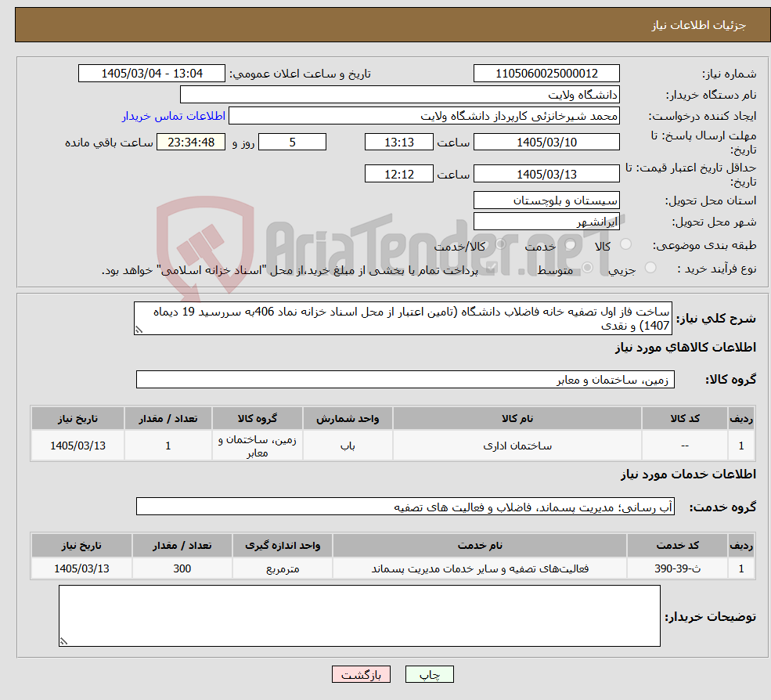Click the نام خدمت column header
The height and width of the screenshot is (700, 771).
coord(480,545)
